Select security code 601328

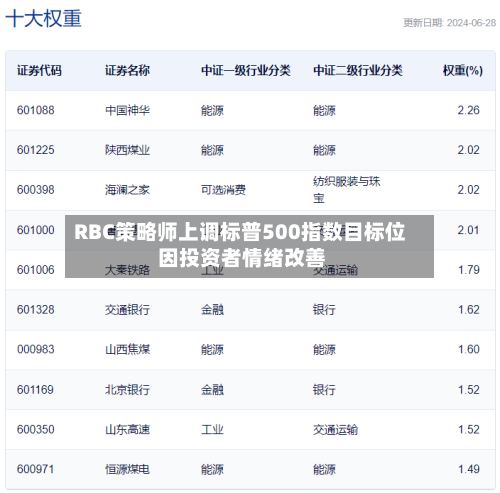(36, 310)
